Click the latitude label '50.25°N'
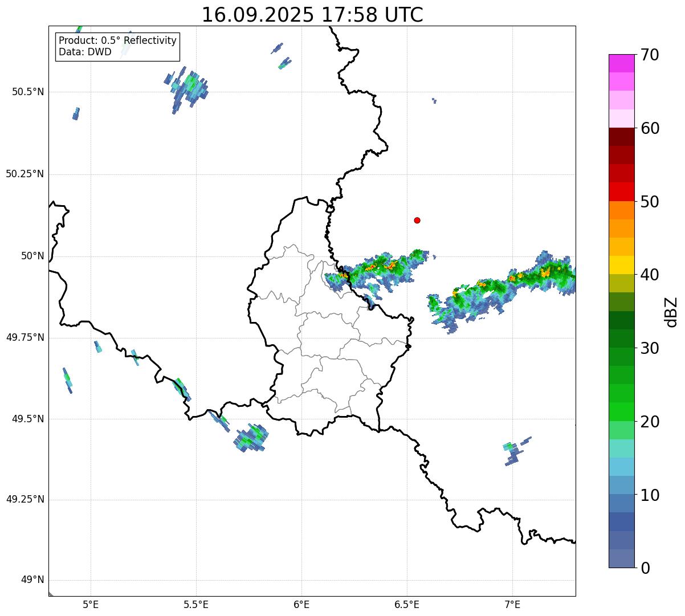 coord(25,174)
